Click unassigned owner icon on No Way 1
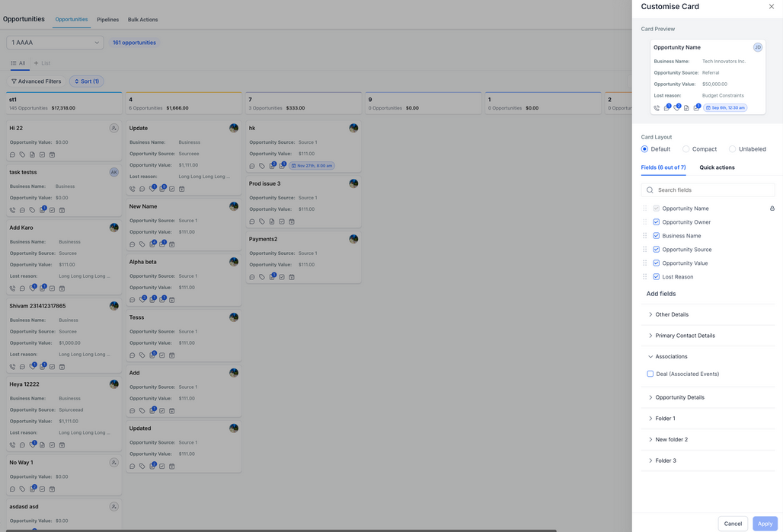This screenshot has width=783, height=532. (x=113, y=463)
